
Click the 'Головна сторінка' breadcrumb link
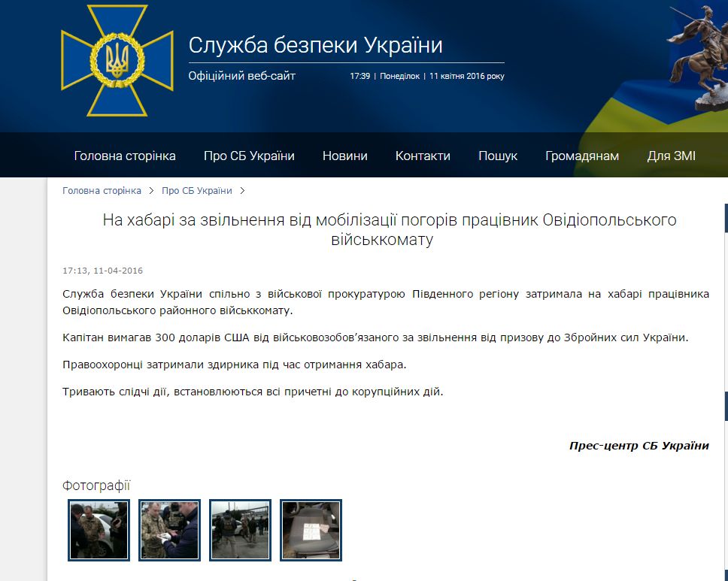point(102,191)
